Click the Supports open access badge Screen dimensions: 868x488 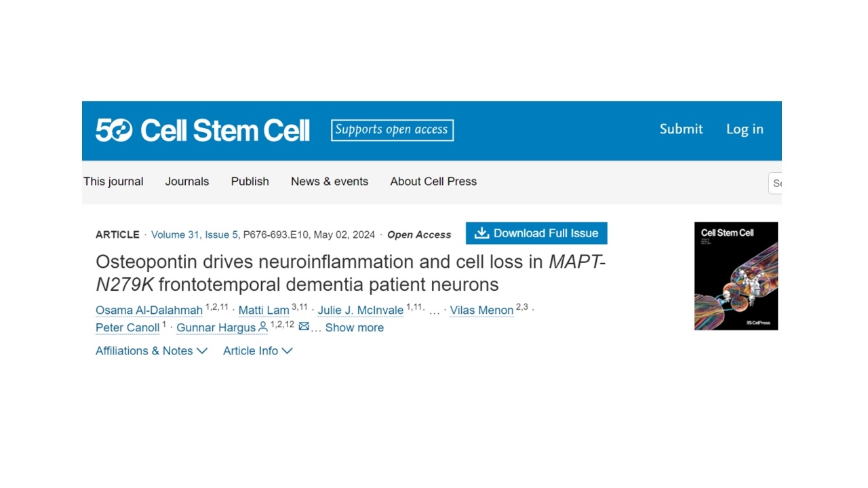(392, 130)
